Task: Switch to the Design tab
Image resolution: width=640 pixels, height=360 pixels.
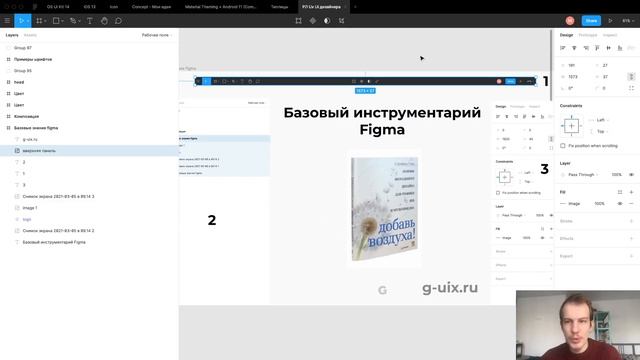Action: 567,35
